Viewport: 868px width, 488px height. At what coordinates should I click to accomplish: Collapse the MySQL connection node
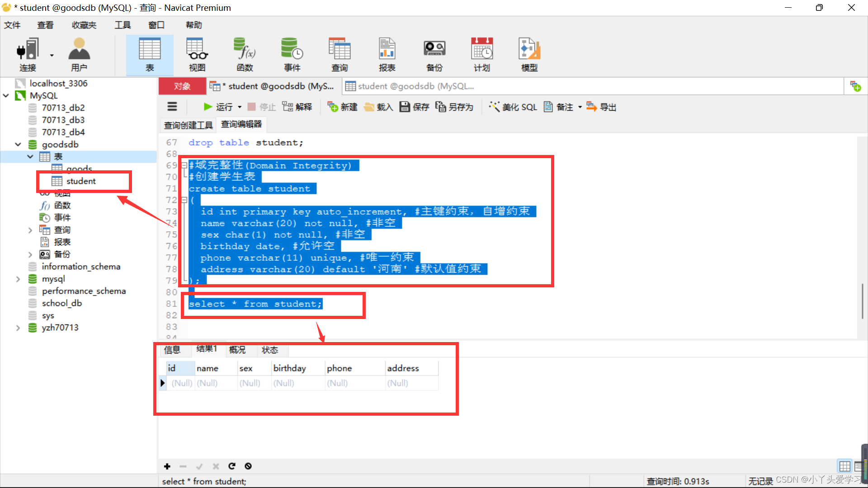coord(6,96)
